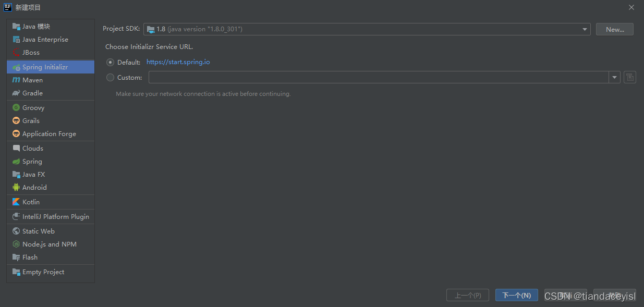Click the Gradle elephant icon
This screenshot has height=307, width=644.
coord(16,93)
